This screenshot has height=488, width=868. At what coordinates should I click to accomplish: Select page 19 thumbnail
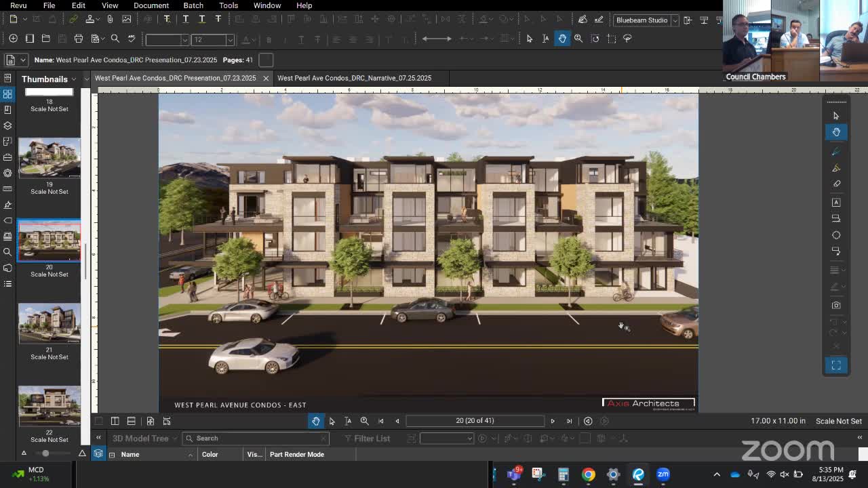tap(49, 158)
